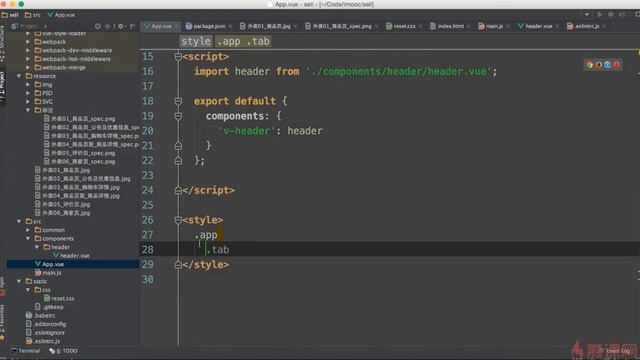Expand the SVG folder
This screenshot has height=360, width=640.
point(28,102)
